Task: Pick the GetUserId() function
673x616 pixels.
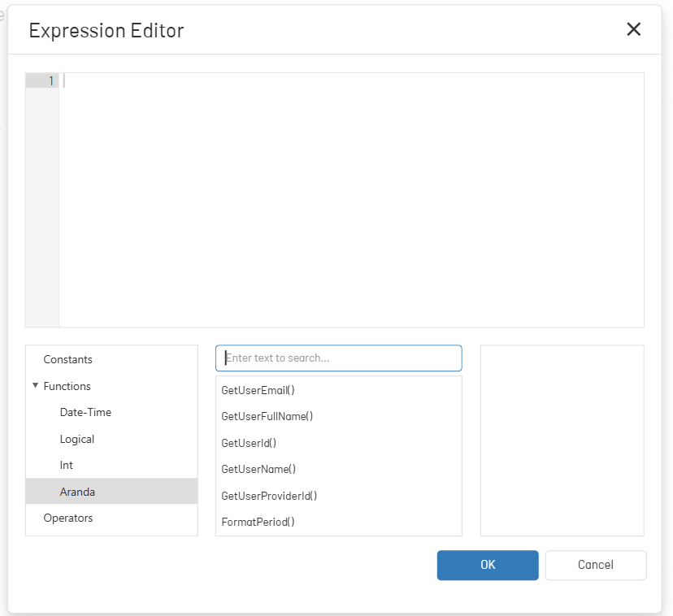Action: point(249,443)
